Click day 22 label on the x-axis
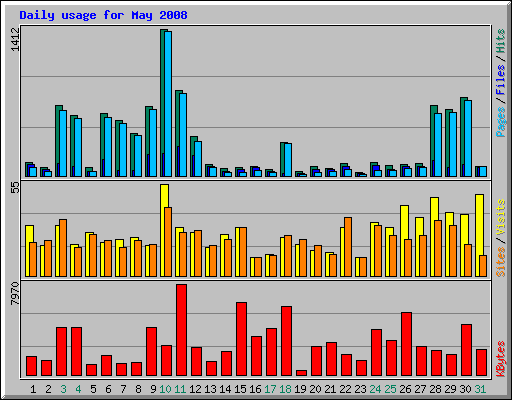Viewport: 512px width, 400px height. click(345, 389)
